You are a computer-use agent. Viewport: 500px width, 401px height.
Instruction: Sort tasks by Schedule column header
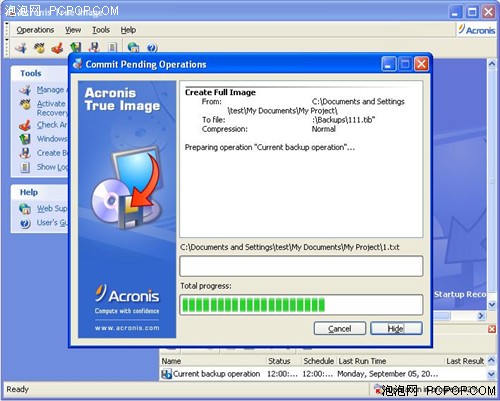(319, 361)
